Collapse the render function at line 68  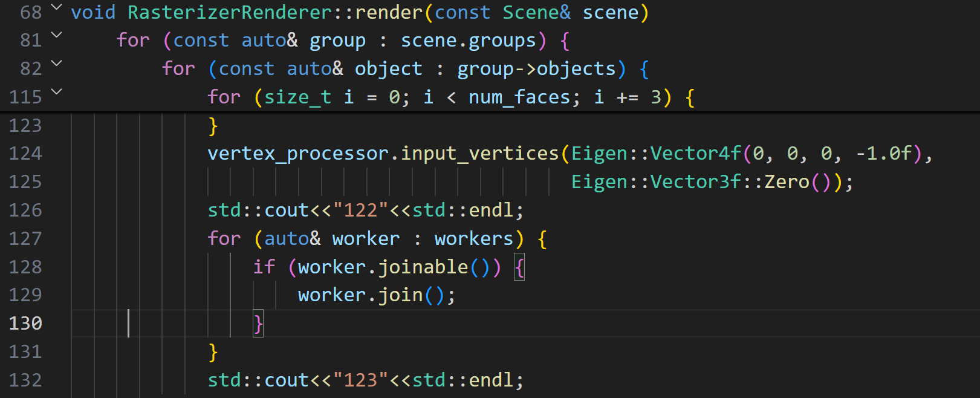(56, 7)
